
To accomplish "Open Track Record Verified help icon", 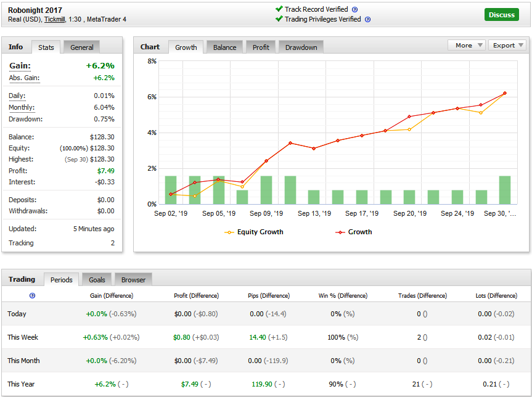I will pyautogui.click(x=354, y=9).
